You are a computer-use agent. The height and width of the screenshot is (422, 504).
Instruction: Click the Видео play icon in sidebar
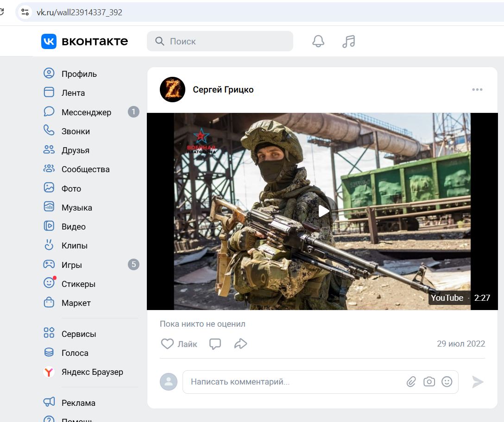coord(49,226)
